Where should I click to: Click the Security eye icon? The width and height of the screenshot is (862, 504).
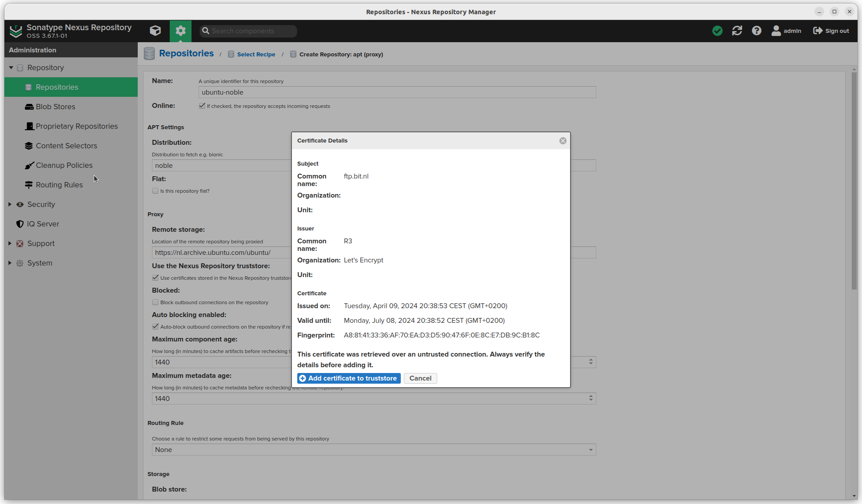pos(20,204)
